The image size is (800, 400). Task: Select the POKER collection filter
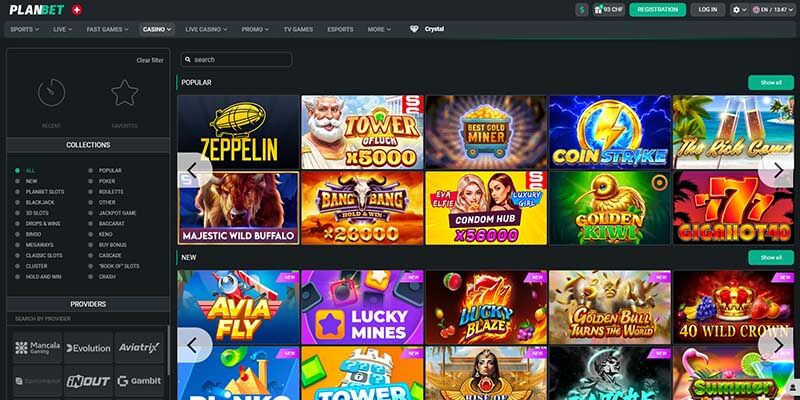102,181
